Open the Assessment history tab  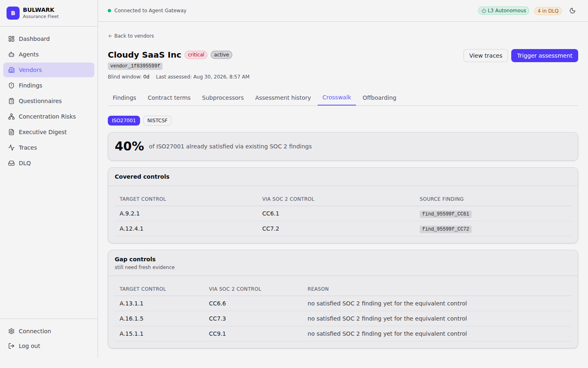point(283,98)
